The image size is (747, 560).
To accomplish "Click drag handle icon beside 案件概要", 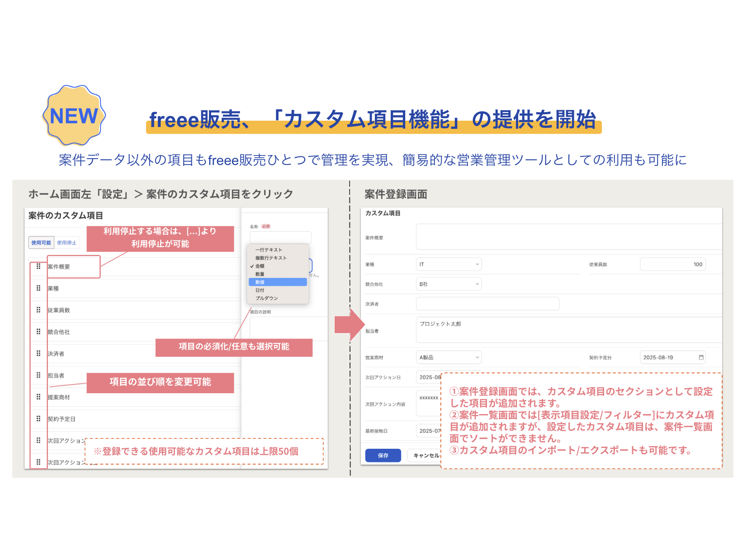I will [x=38, y=266].
